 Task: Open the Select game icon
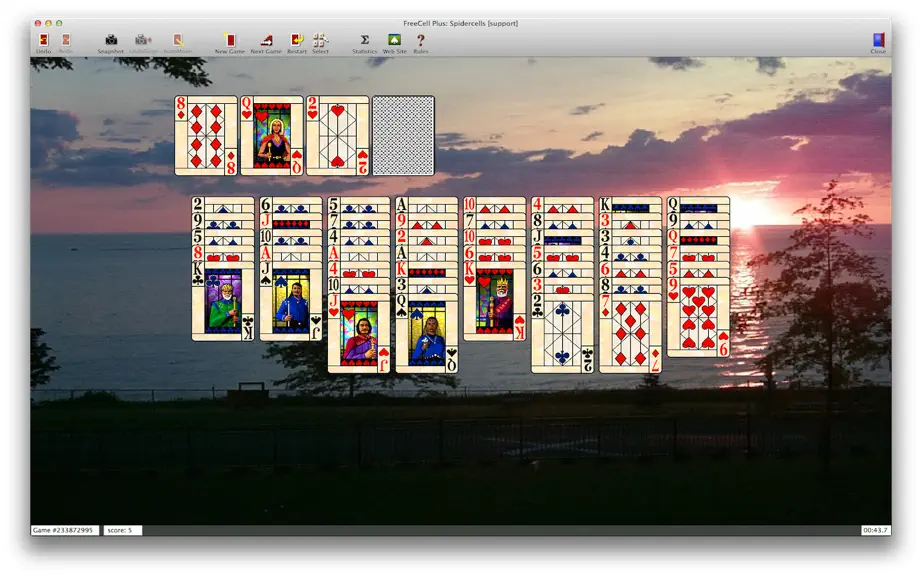pyautogui.click(x=320, y=43)
